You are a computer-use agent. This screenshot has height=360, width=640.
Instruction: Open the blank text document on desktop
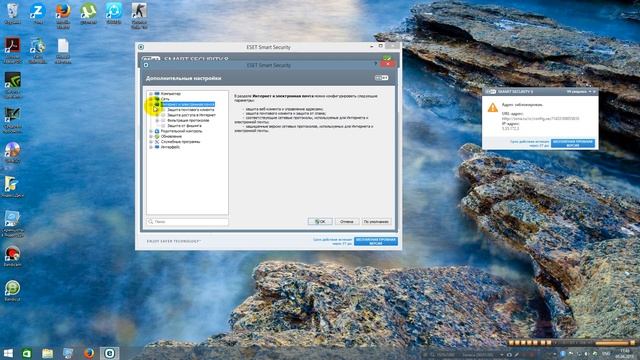[x=63, y=50]
